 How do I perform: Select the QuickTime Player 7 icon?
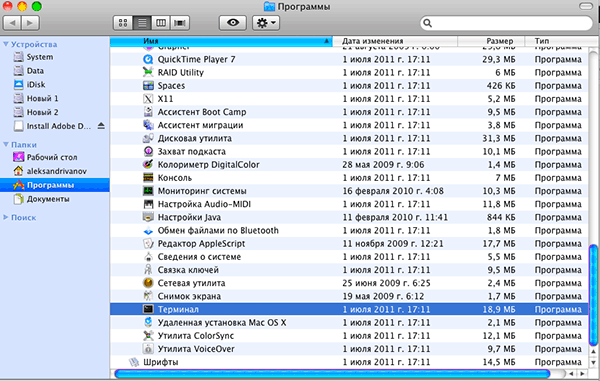148,59
